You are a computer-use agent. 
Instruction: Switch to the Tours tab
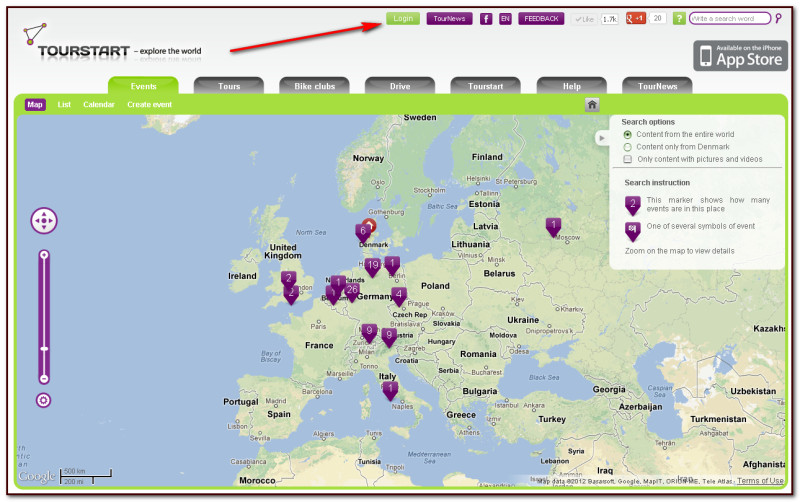click(229, 86)
